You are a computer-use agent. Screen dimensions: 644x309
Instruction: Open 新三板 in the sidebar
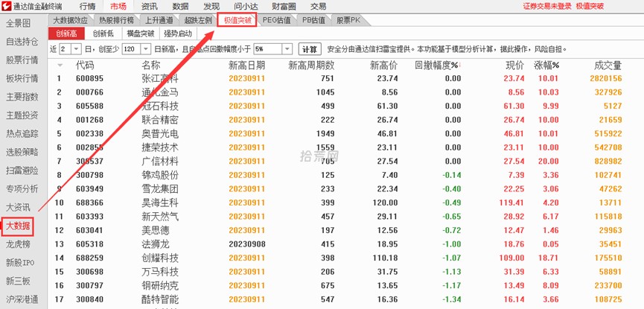click(x=18, y=281)
